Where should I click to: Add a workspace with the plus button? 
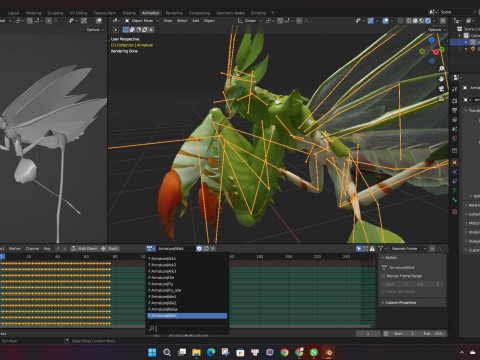tap(272, 13)
